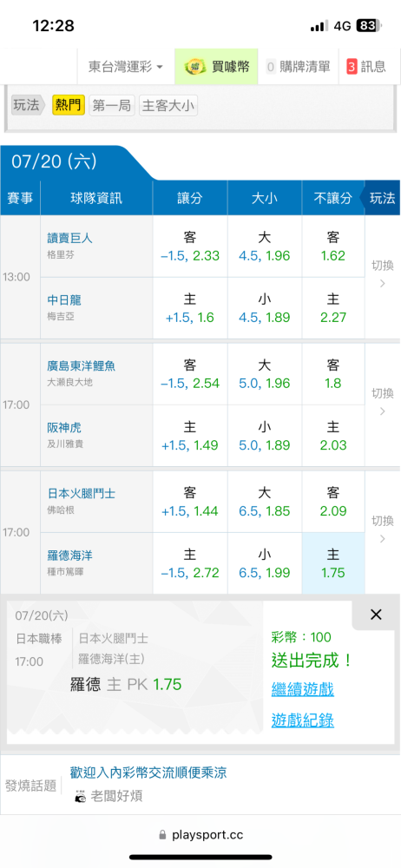401x868 pixels.
Task: Pick 廣島 handicap 客 -1.5, 2.54
Action: (x=190, y=373)
